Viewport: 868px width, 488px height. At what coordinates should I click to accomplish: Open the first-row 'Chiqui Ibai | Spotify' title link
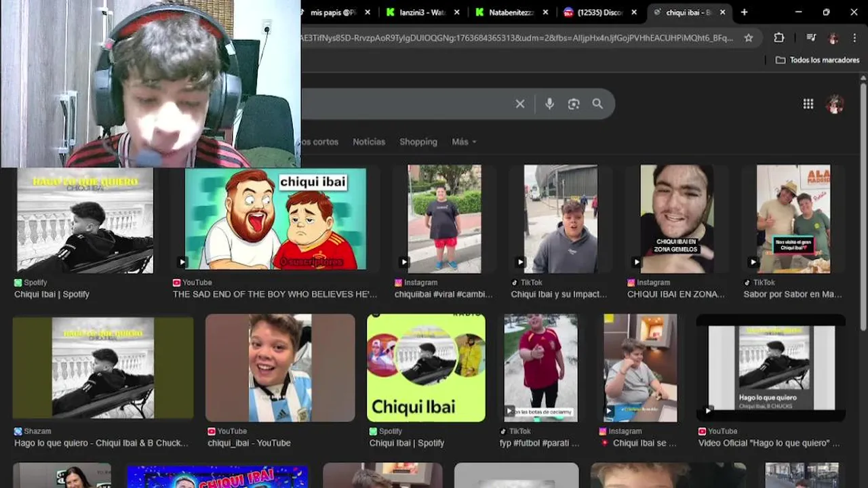click(52, 294)
